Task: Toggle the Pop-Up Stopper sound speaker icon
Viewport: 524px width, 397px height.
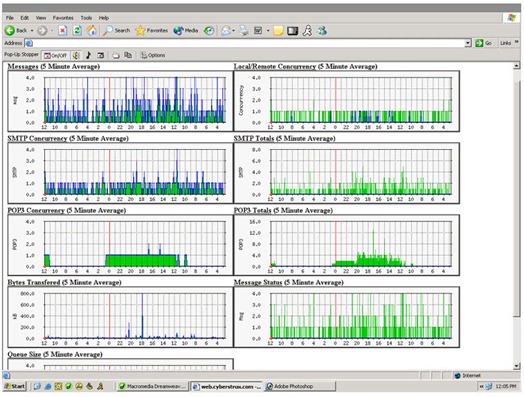Action: pos(76,55)
